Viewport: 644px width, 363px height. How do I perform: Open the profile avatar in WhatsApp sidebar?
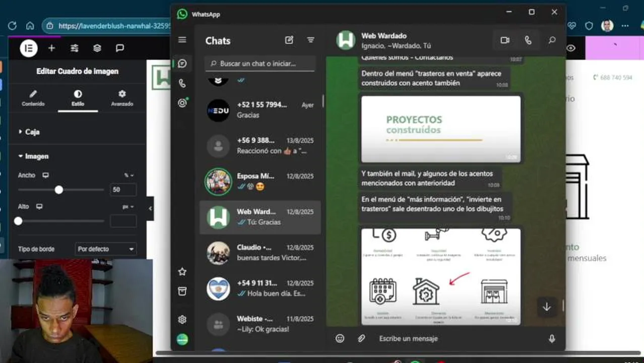point(182,339)
